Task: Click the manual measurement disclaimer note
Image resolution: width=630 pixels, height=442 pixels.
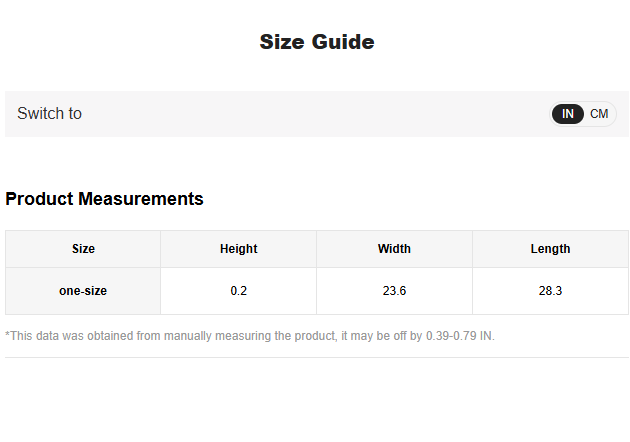Action: tap(250, 336)
